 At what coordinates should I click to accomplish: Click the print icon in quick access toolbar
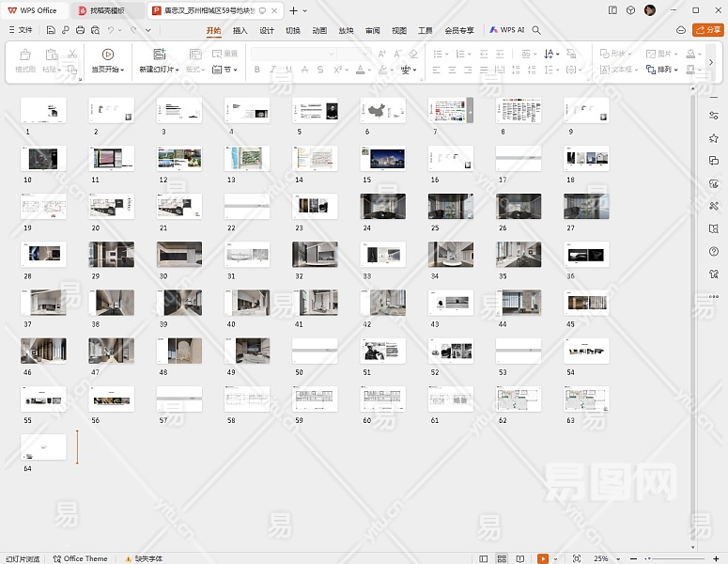tap(81, 30)
